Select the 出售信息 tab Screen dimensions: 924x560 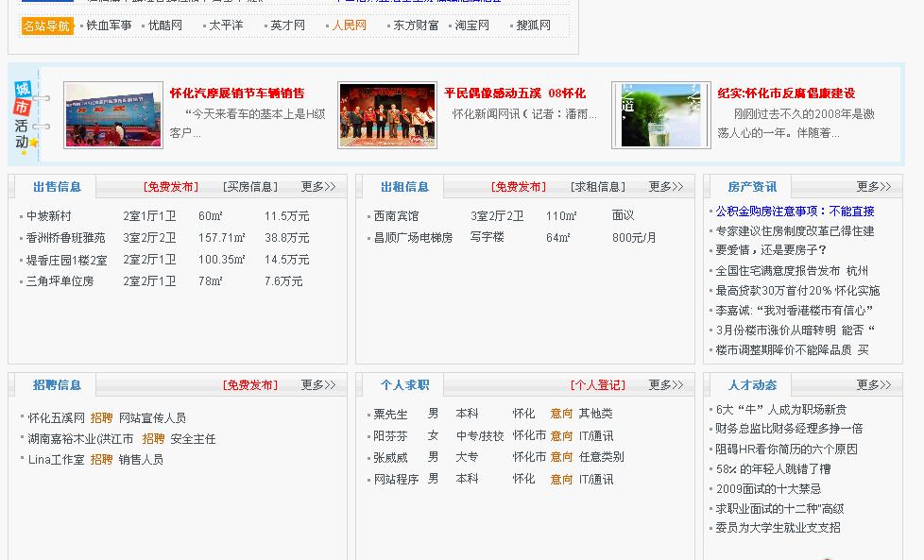pyautogui.click(x=57, y=187)
